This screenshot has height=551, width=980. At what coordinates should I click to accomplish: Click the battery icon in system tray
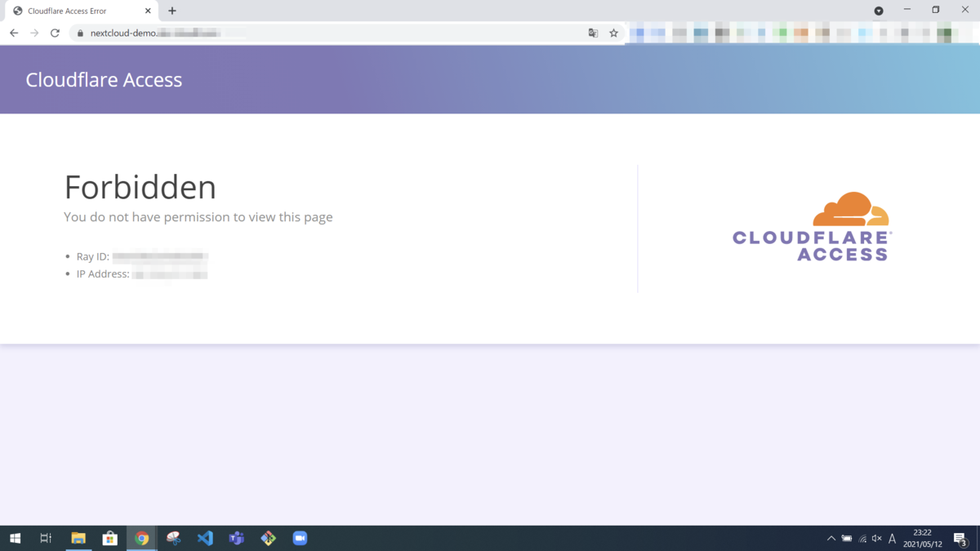847,539
